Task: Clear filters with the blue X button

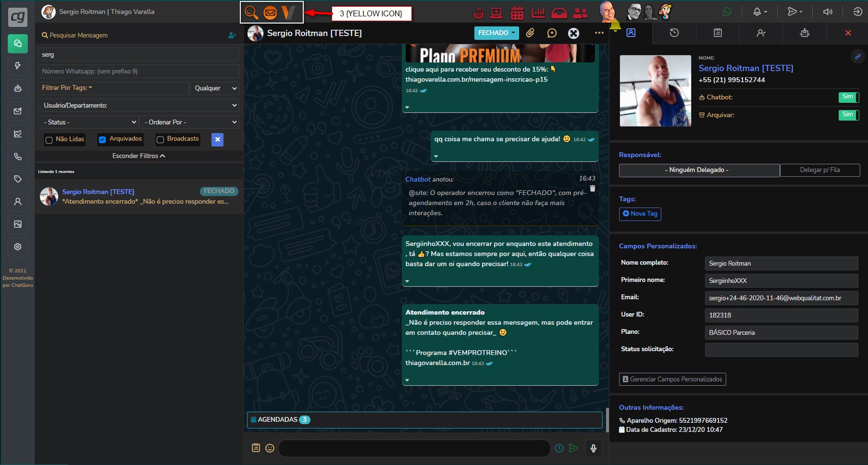Action: (218, 140)
